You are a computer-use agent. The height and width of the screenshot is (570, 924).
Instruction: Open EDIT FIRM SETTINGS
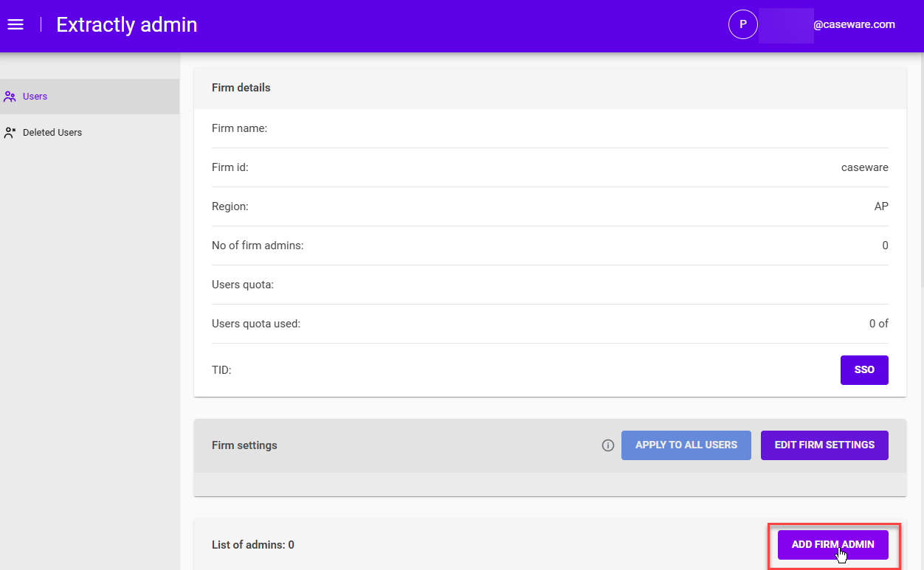pyautogui.click(x=824, y=445)
